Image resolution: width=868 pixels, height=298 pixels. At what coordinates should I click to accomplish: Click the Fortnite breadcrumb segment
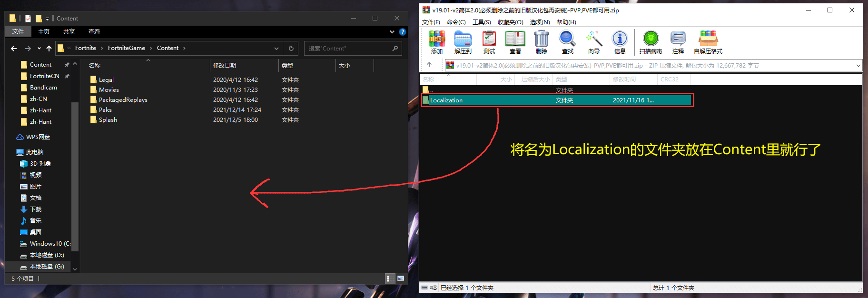coord(86,48)
